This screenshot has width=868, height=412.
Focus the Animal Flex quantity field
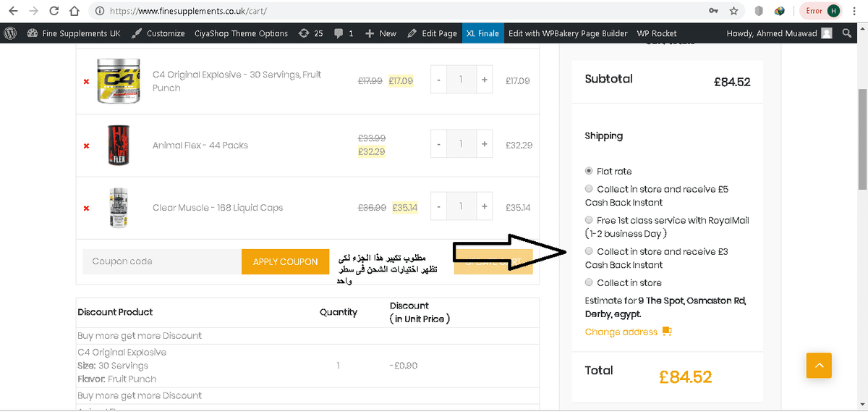tap(461, 144)
